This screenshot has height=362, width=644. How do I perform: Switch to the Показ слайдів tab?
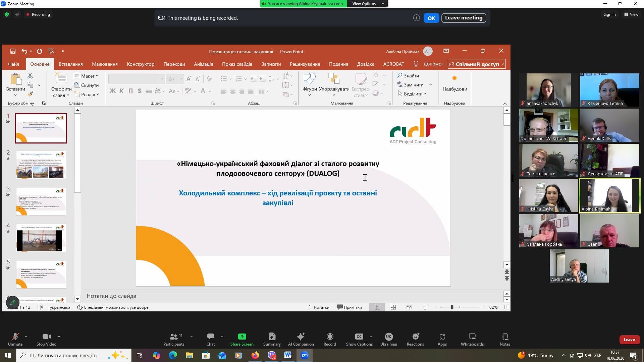click(x=237, y=64)
